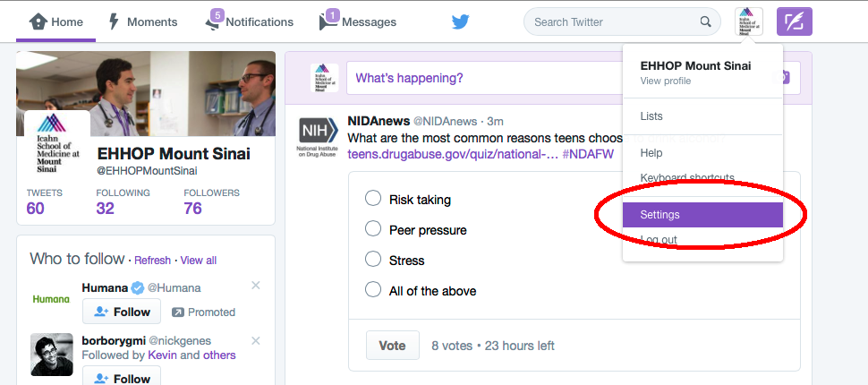
Task: Type in the What's happening box
Action: pos(483,78)
